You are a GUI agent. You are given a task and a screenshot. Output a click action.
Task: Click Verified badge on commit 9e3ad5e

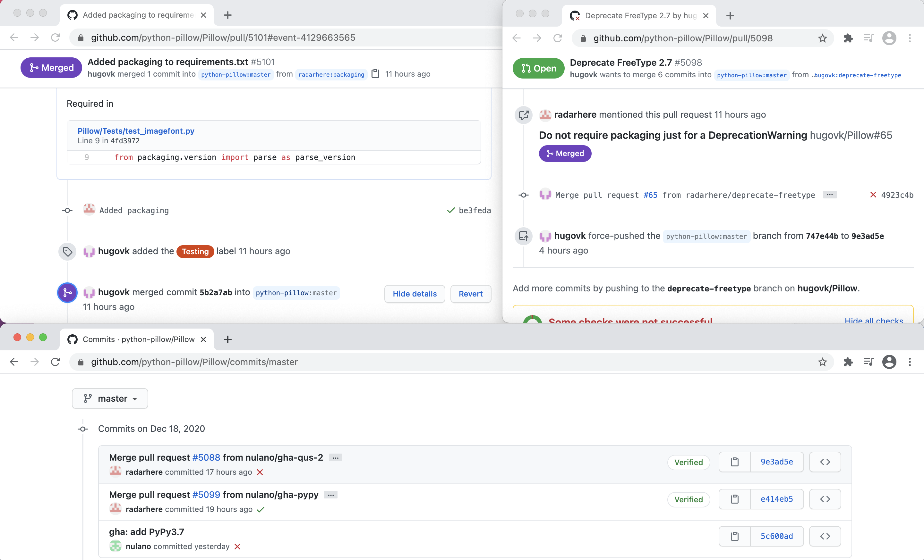coord(689,462)
